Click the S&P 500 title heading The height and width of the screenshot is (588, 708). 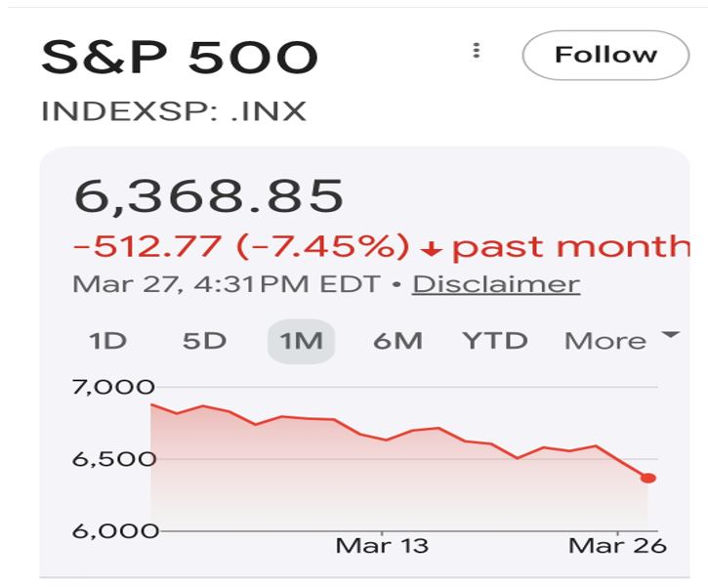(x=180, y=59)
